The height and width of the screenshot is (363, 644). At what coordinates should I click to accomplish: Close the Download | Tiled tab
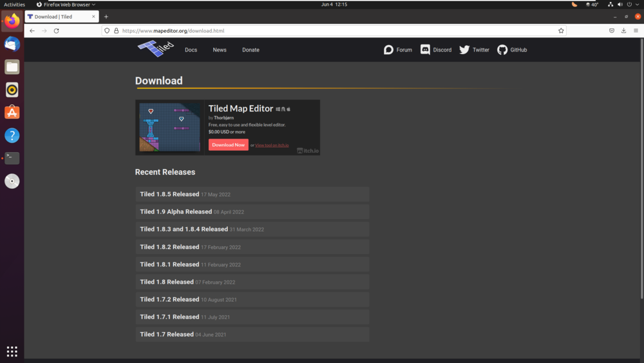click(93, 17)
